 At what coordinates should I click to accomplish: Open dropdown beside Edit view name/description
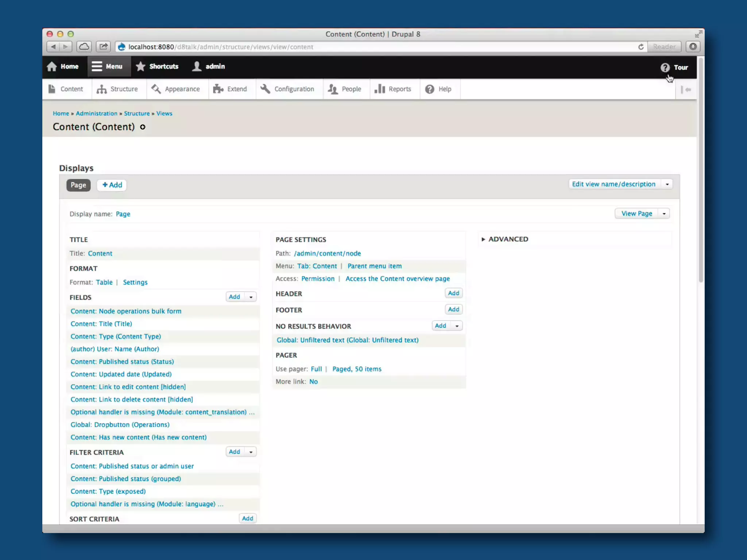667,184
